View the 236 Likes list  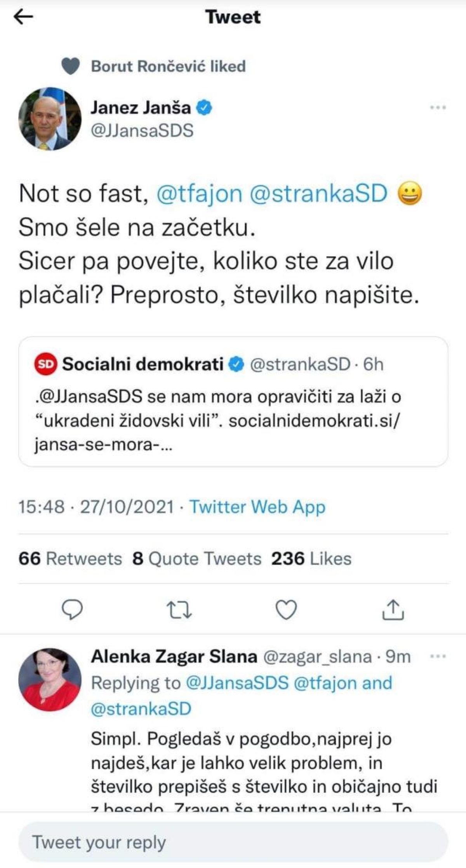[311, 559]
